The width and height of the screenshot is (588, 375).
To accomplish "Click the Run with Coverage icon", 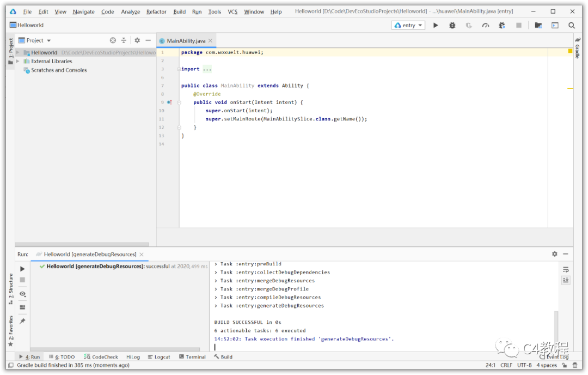I will coord(469,25).
